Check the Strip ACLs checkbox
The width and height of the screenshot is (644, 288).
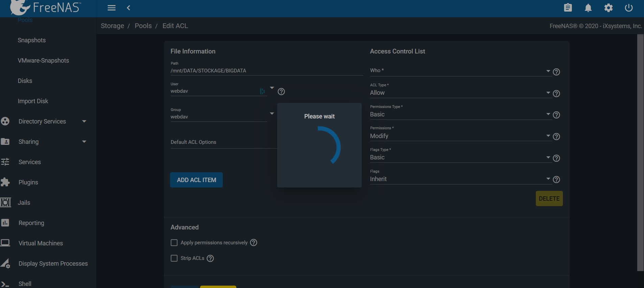click(174, 258)
